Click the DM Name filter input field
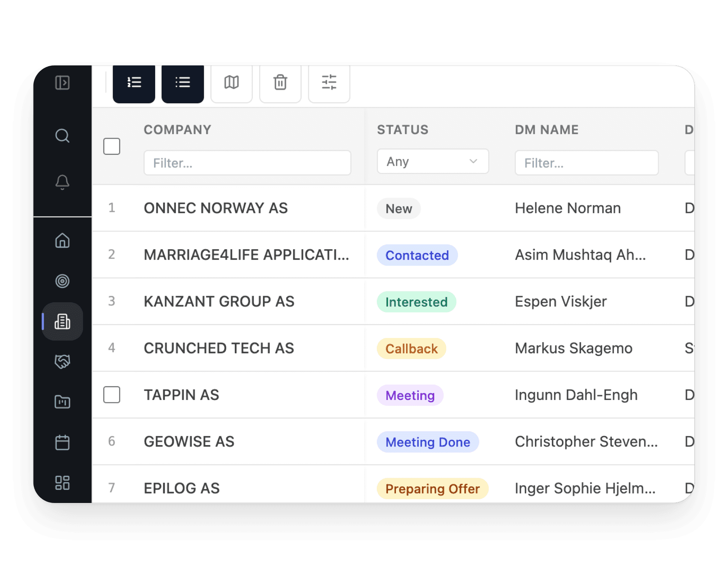Image resolution: width=728 pixels, height=568 pixels. click(x=586, y=163)
